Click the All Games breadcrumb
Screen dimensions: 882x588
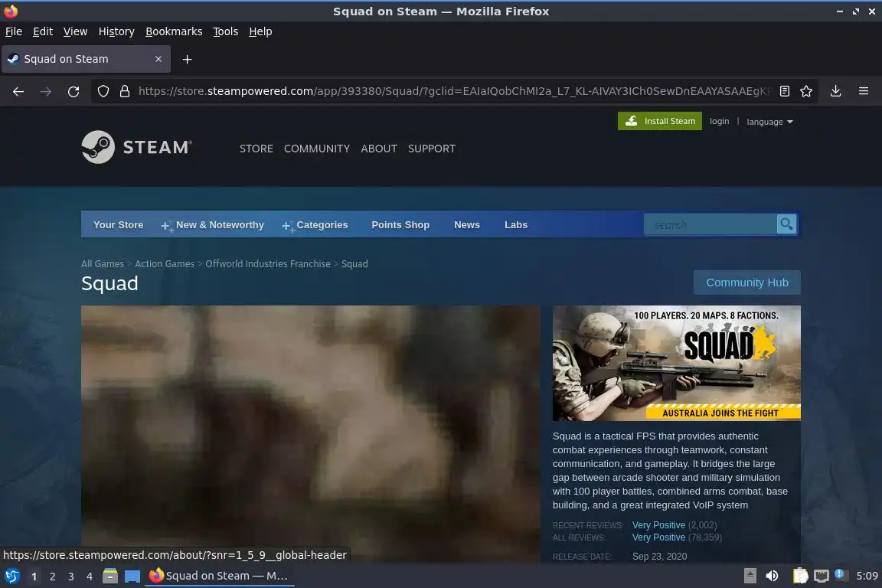point(103,264)
